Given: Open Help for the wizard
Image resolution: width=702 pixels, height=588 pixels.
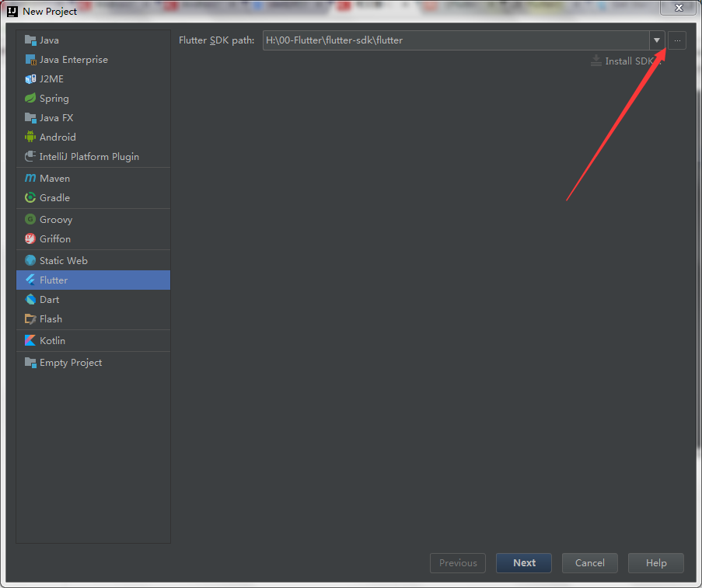Looking at the screenshot, I should 656,563.
